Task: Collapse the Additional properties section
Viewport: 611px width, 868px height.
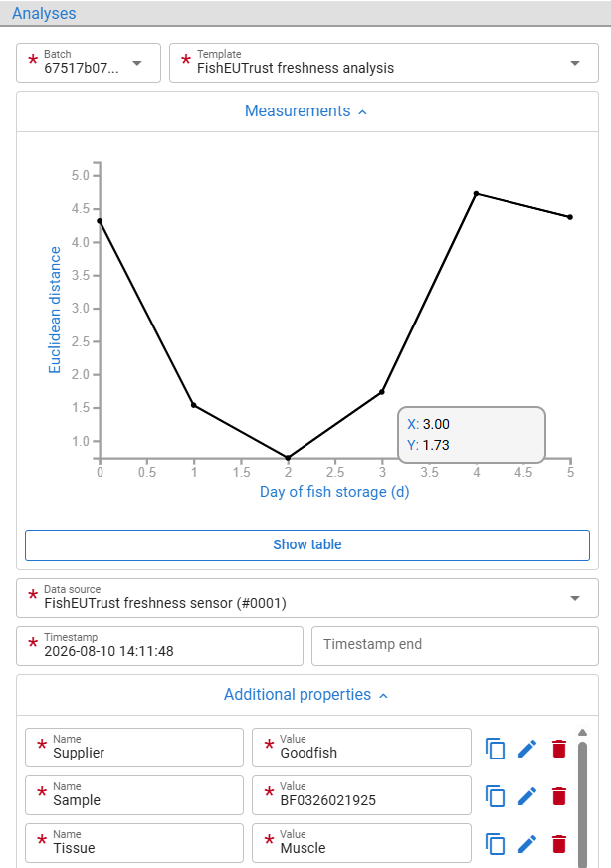Action: point(307,695)
